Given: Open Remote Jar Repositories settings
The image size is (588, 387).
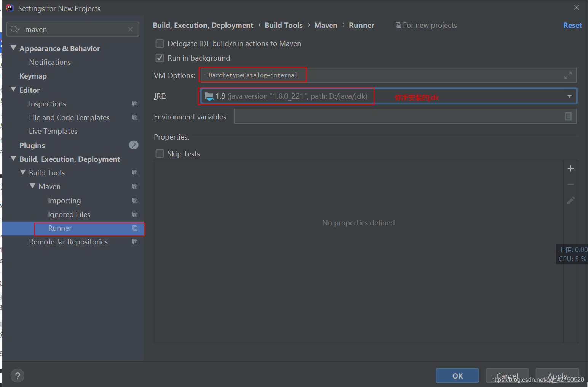Looking at the screenshot, I should click(68, 242).
